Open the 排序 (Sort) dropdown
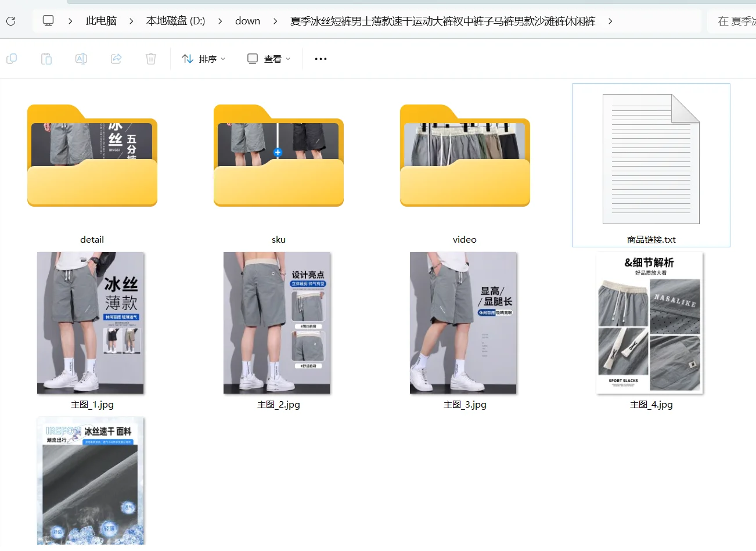This screenshot has height=551, width=756. click(x=203, y=58)
